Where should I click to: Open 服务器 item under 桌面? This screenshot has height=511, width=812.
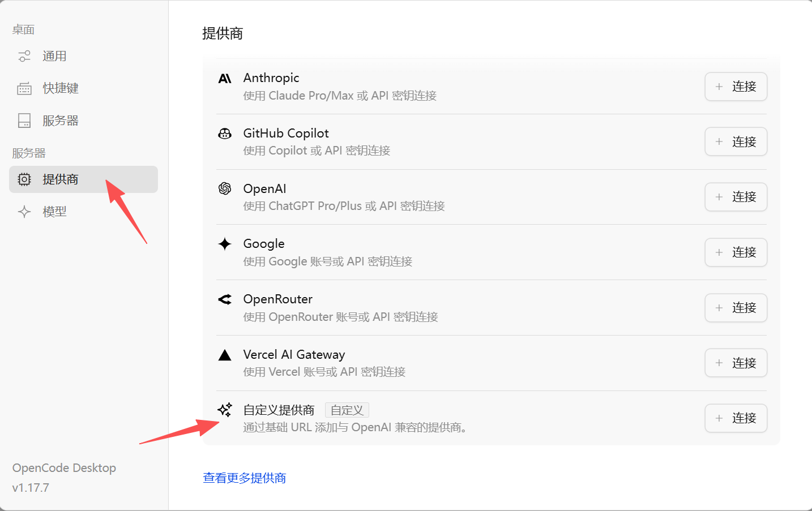coord(83,121)
